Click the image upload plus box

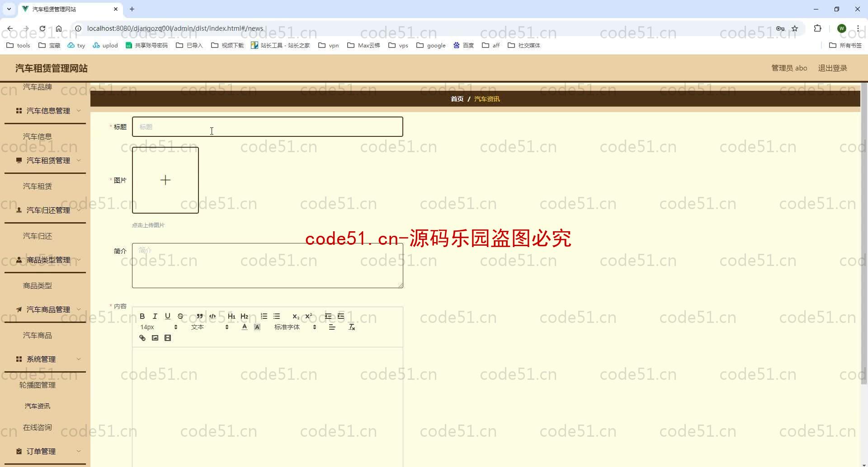(165, 180)
